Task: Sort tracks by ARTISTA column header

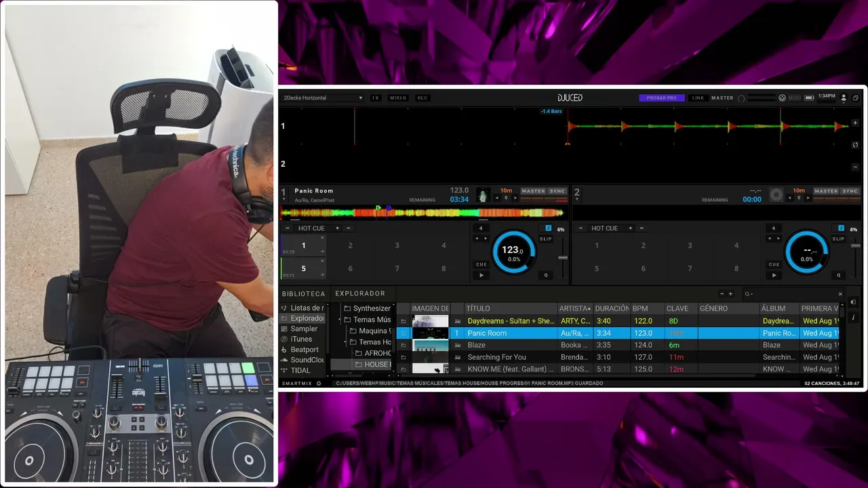Action: click(575, 308)
